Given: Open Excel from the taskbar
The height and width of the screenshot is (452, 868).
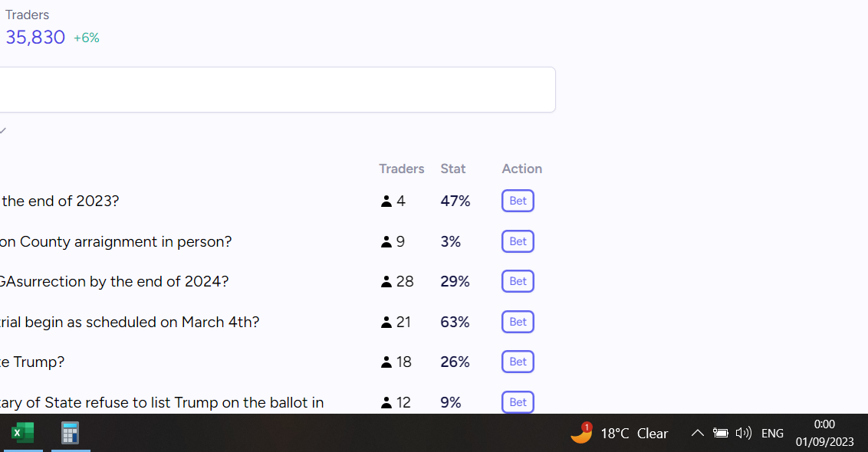Looking at the screenshot, I should [x=22, y=433].
